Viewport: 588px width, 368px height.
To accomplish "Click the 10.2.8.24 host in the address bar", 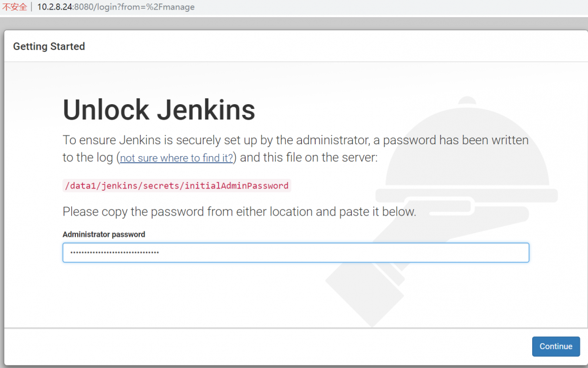I will tap(55, 7).
